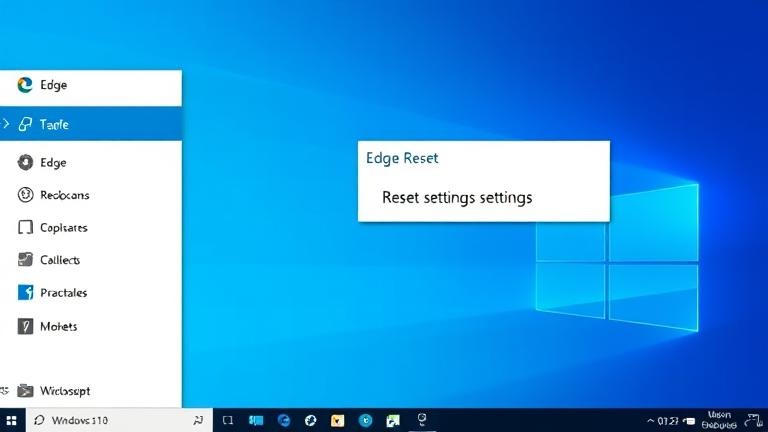Open the 'Coplsates' menu entry
This screenshot has height=432, width=768.
pos(91,227)
